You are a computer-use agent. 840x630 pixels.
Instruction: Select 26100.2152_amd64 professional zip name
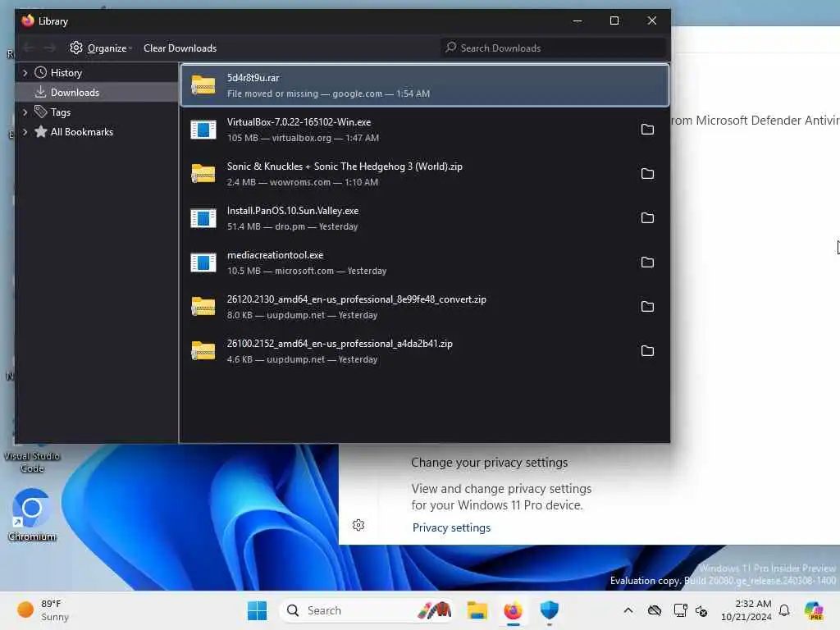[340, 344]
